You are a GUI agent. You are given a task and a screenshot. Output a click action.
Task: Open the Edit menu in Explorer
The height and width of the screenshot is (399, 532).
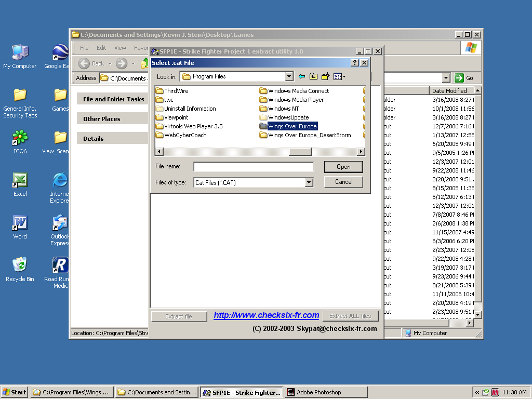click(x=101, y=48)
